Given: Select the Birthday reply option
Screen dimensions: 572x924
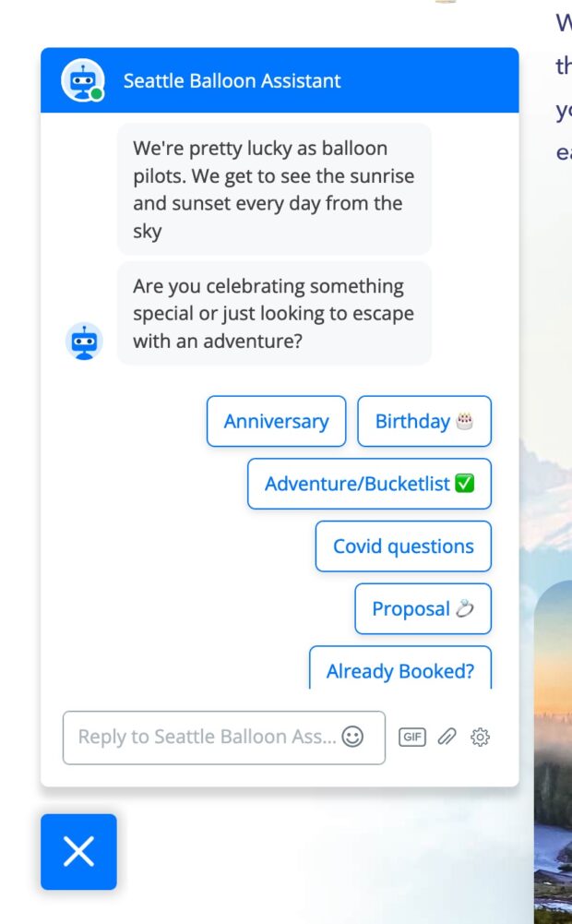Looking at the screenshot, I should pos(423,421).
